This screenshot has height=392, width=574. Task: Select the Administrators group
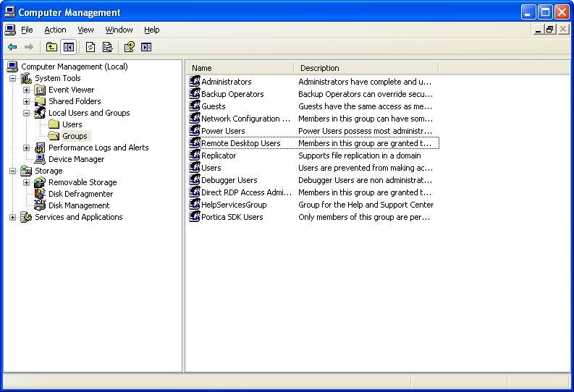coord(226,82)
